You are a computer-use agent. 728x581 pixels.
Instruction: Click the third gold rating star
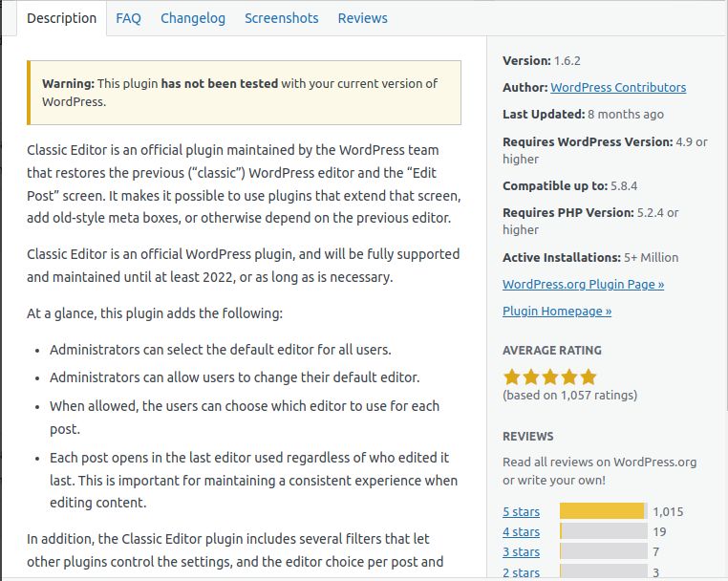point(549,377)
